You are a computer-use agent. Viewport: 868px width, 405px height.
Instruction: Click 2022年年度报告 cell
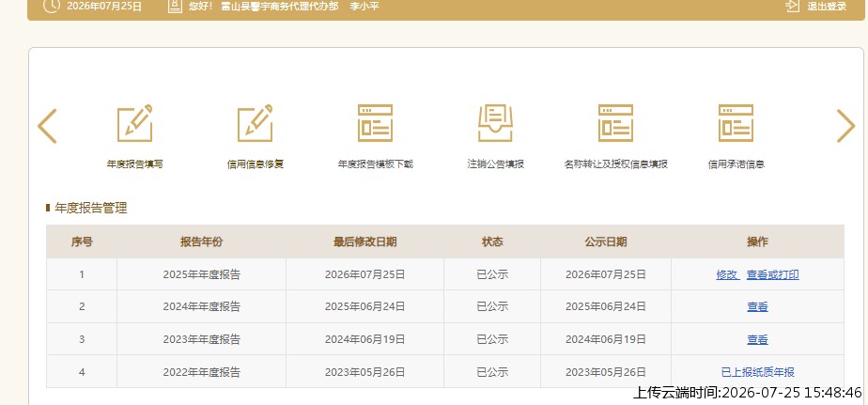point(201,372)
